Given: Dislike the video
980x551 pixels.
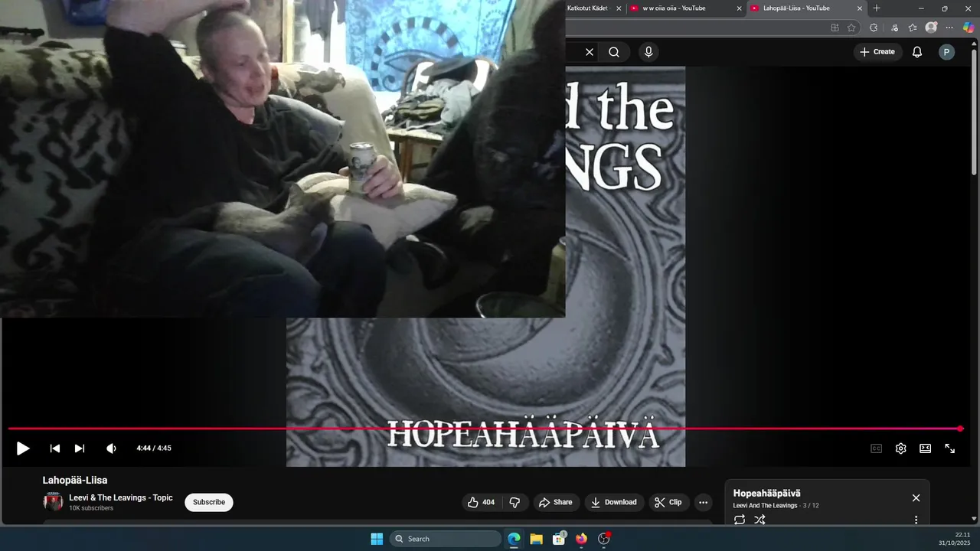Looking at the screenshot, I should (x=514, y=502).
